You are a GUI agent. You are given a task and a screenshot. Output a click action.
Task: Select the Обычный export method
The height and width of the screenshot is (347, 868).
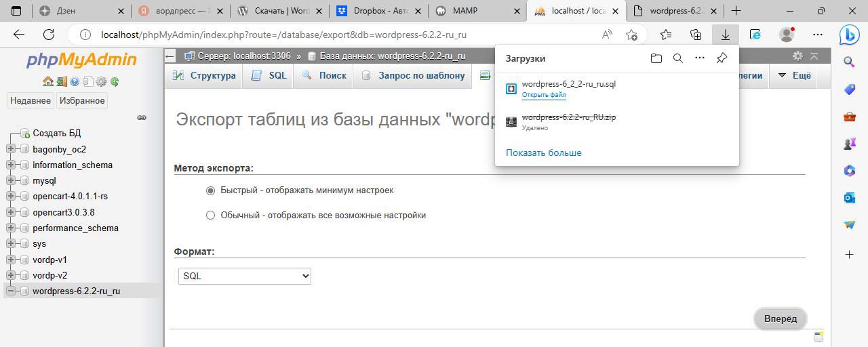(210, 216)
